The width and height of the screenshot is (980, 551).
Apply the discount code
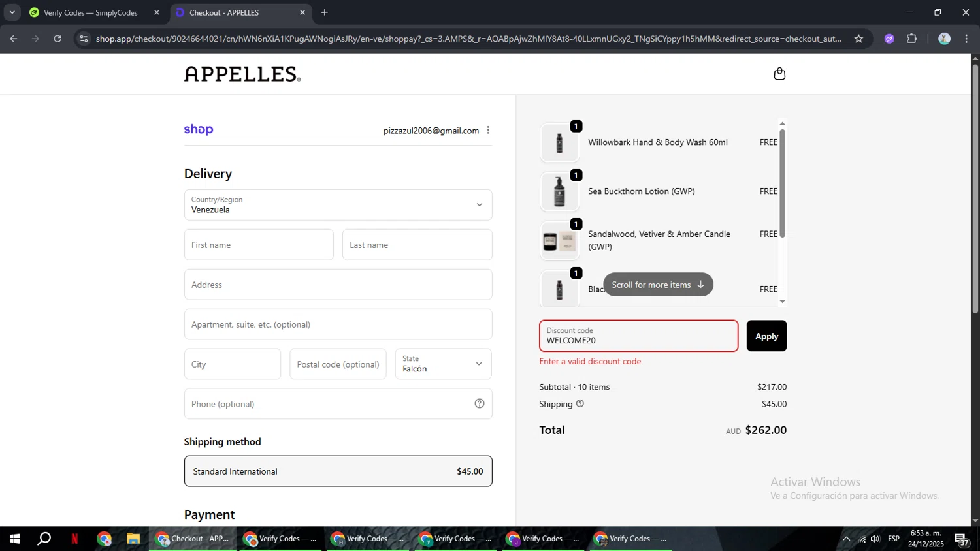pos(766,336)
